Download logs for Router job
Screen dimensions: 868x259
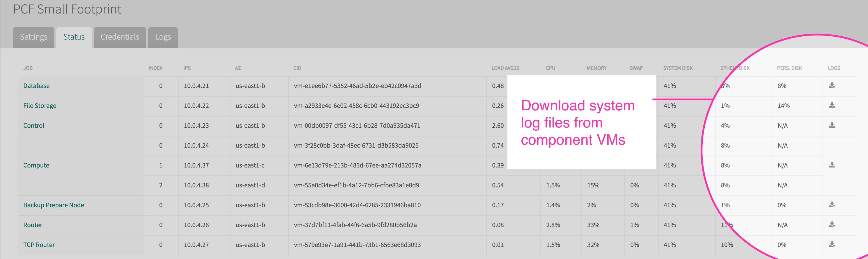(832, 225)
